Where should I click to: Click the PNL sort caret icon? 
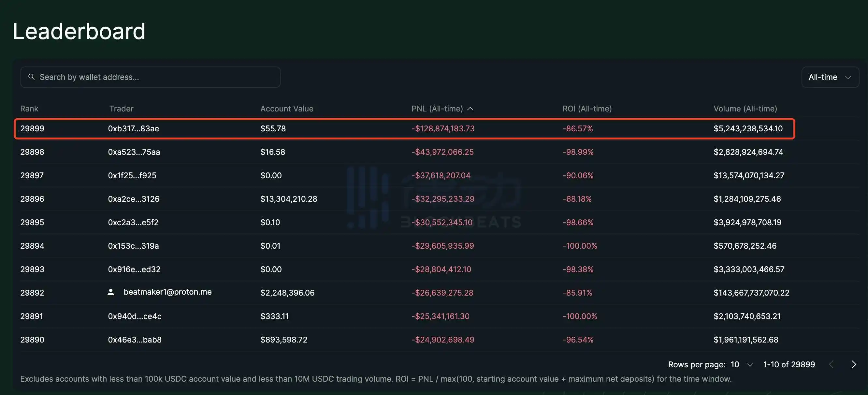471,109
